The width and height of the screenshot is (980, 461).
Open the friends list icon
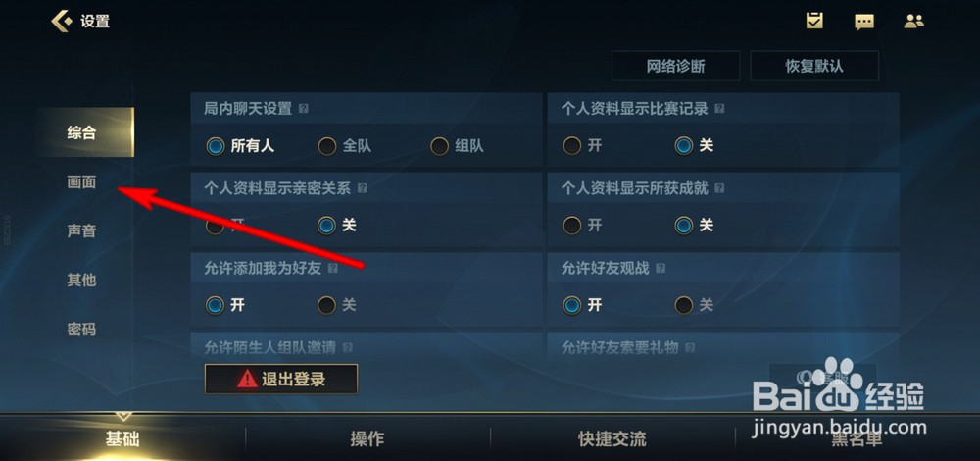click(x=913, y=22)
